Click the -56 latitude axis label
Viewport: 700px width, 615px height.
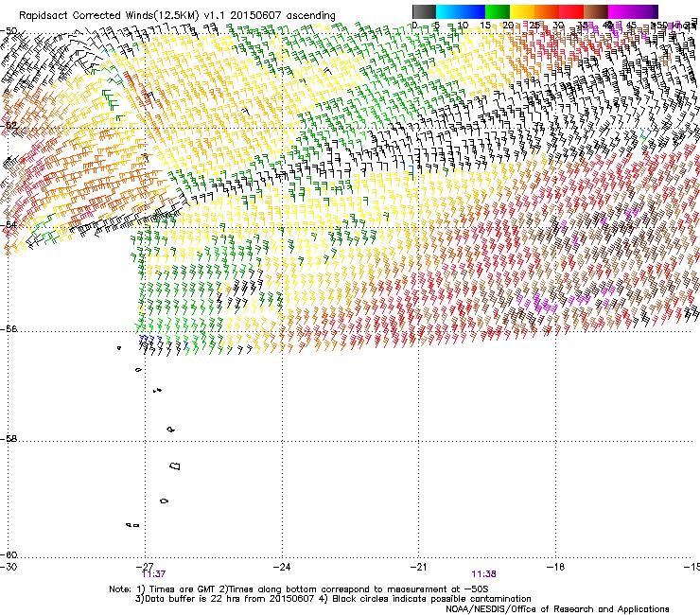point(9,329)
